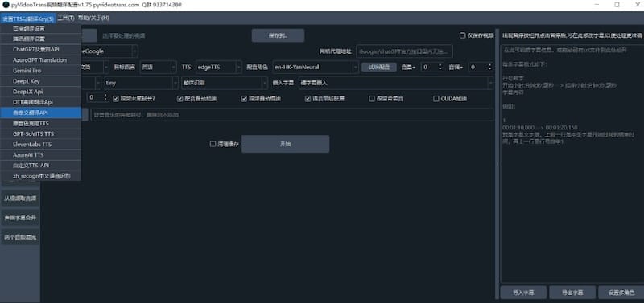Toggle the save-video-only checkbox at top right

click(462, 35)
